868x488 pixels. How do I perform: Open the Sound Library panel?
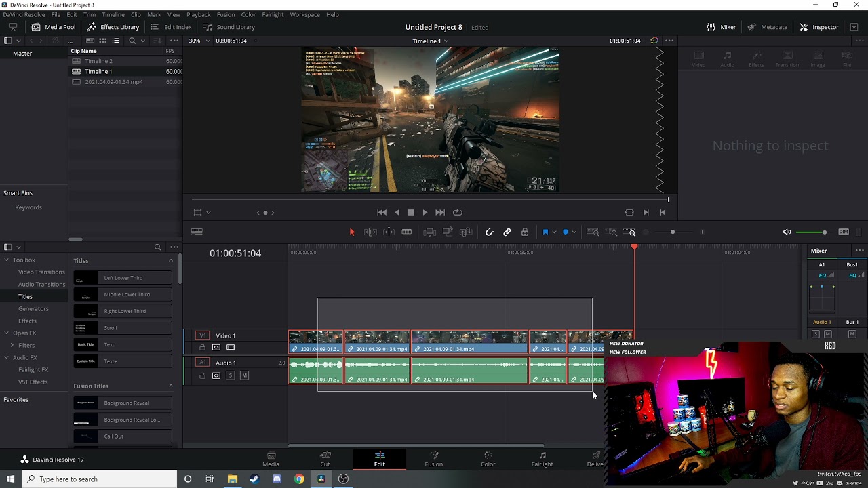(x=229, y=27)
